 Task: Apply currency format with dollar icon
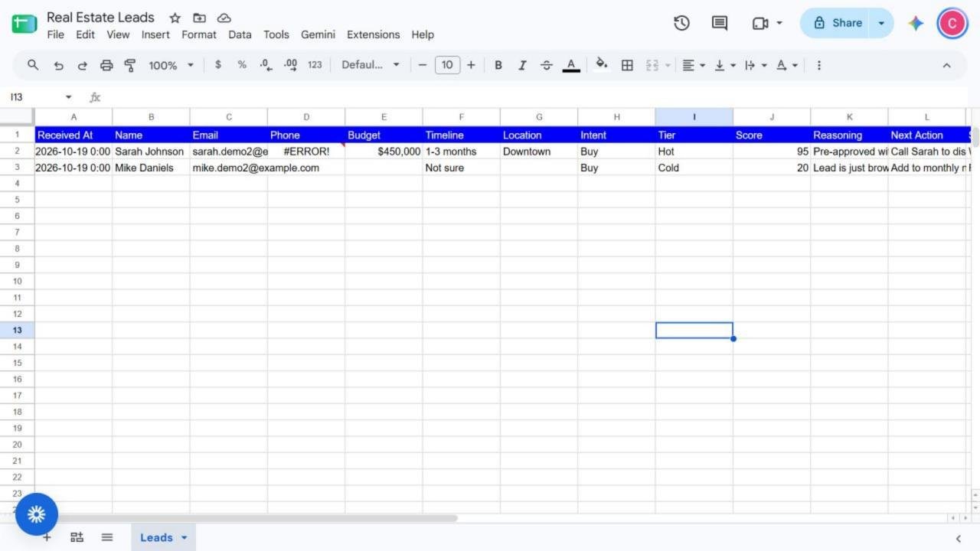coord(218,65)
